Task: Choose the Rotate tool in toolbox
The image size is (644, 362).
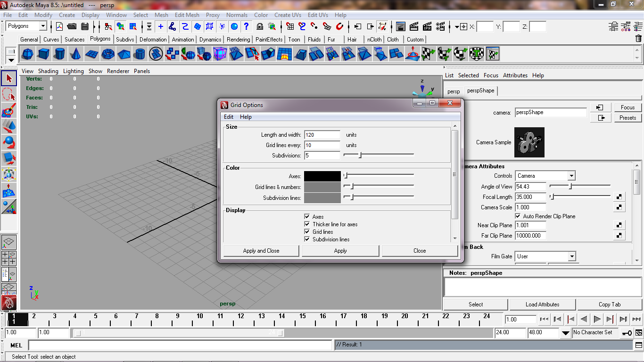Action: click(9, 142)
